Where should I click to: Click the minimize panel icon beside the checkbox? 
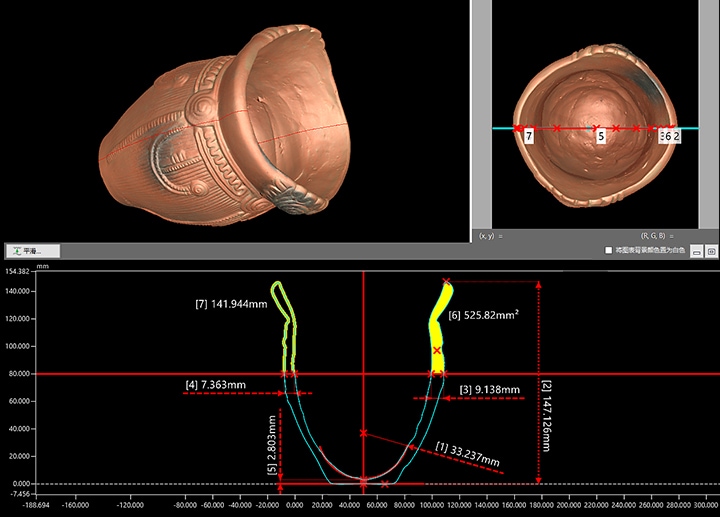(x=697, y=250)
